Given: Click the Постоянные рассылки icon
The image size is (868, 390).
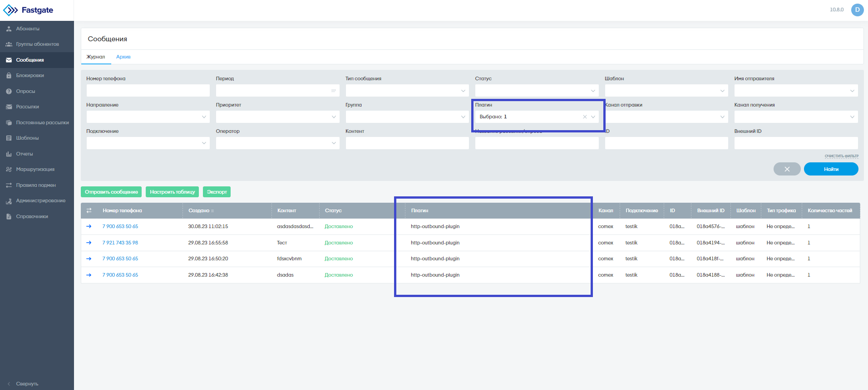Looking at the screenshot, I should [x=9, y=122].
